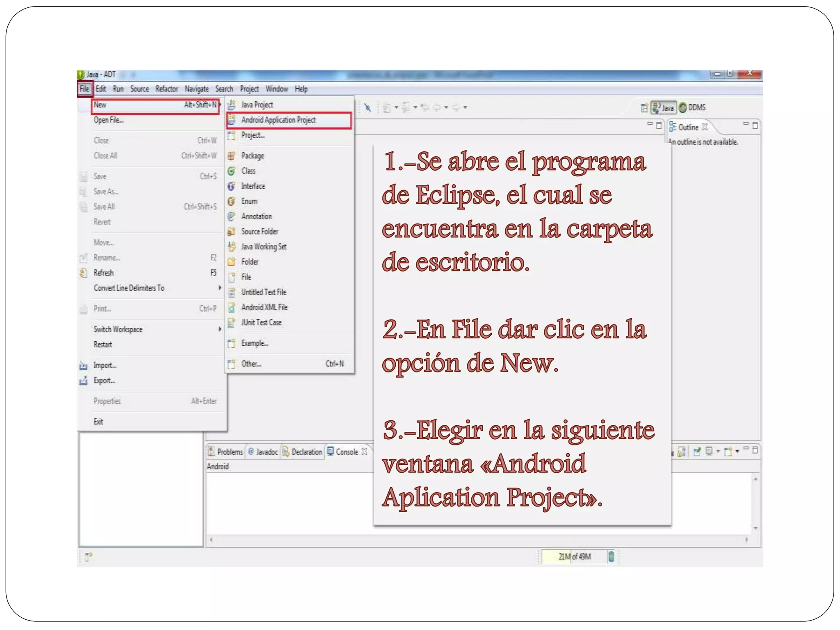Choose Open File... in File menu
This screenshot has width=840, height=630.
(x=152, y=120)
